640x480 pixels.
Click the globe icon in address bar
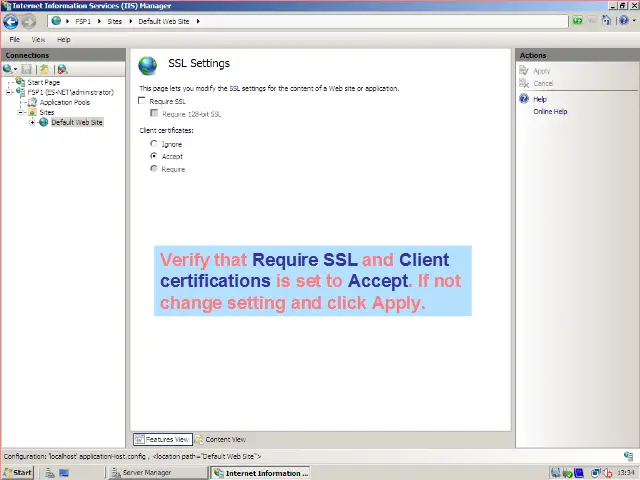[x=56, y=21]
